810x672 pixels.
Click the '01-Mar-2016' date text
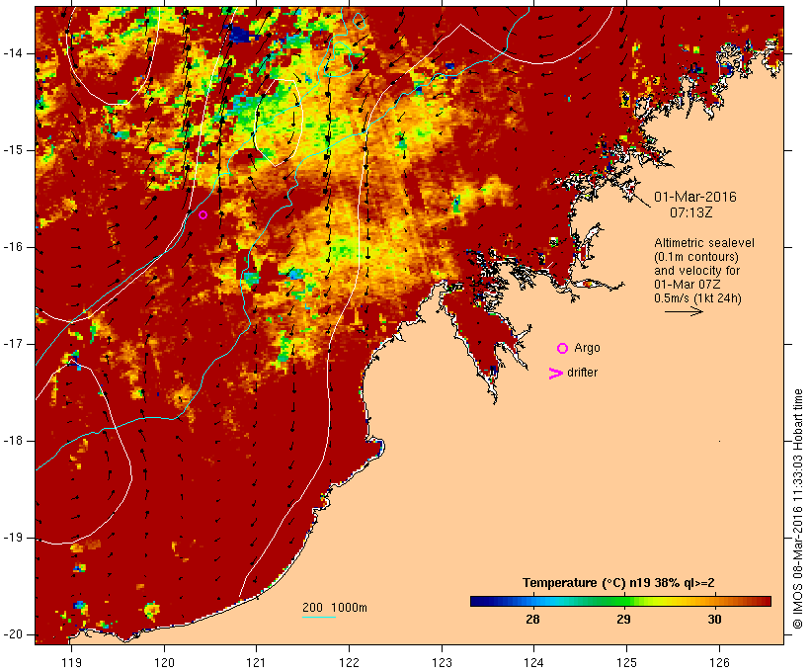click(x=695, y=197)
